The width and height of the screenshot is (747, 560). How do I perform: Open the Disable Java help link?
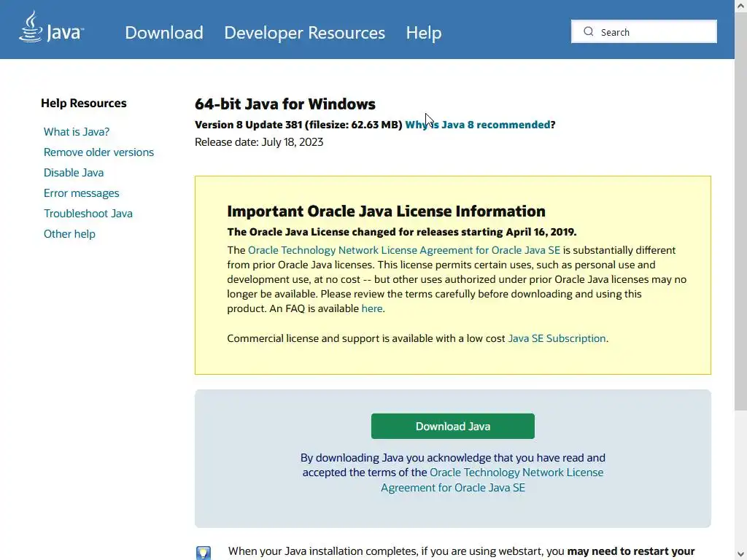(74, 173)
